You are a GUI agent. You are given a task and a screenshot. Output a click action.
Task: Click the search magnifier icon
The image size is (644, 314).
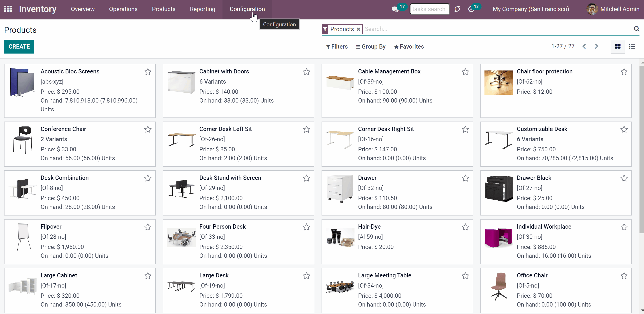[637, 29]
